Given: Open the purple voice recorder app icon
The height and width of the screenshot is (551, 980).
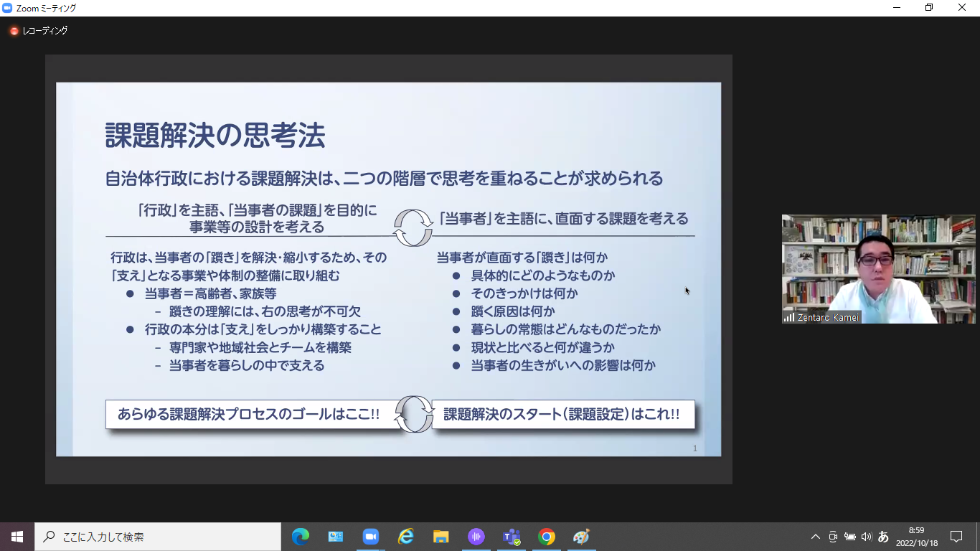Looking at the screenshot, I should [x=476, y=537].
